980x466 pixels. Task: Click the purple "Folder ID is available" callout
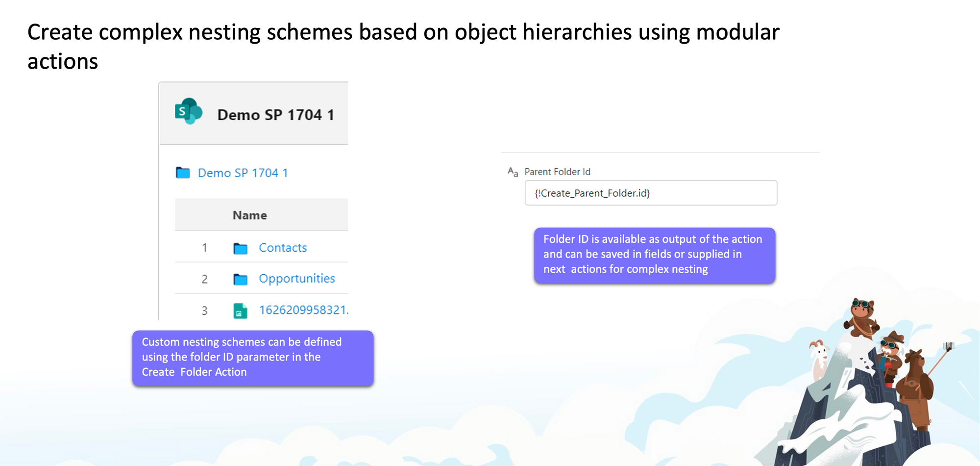(654, 255)
